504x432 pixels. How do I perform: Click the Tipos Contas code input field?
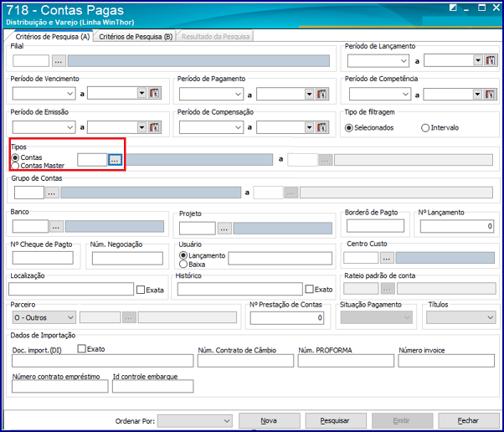(x=92, y=159)
